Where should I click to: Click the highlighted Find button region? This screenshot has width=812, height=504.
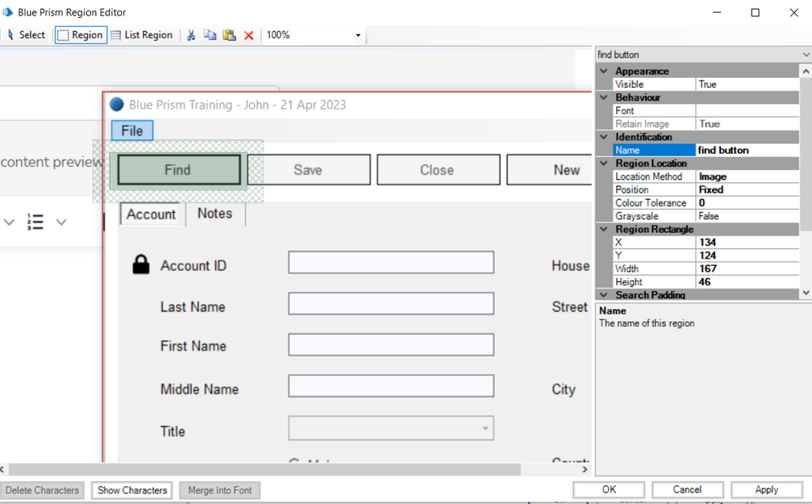click(x=178, y=170)
